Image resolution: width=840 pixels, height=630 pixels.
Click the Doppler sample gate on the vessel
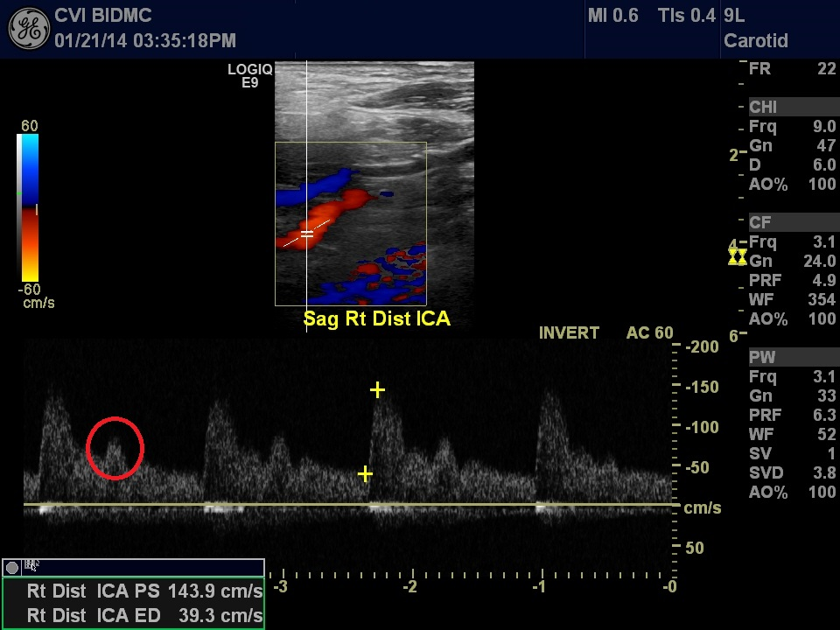307,234
